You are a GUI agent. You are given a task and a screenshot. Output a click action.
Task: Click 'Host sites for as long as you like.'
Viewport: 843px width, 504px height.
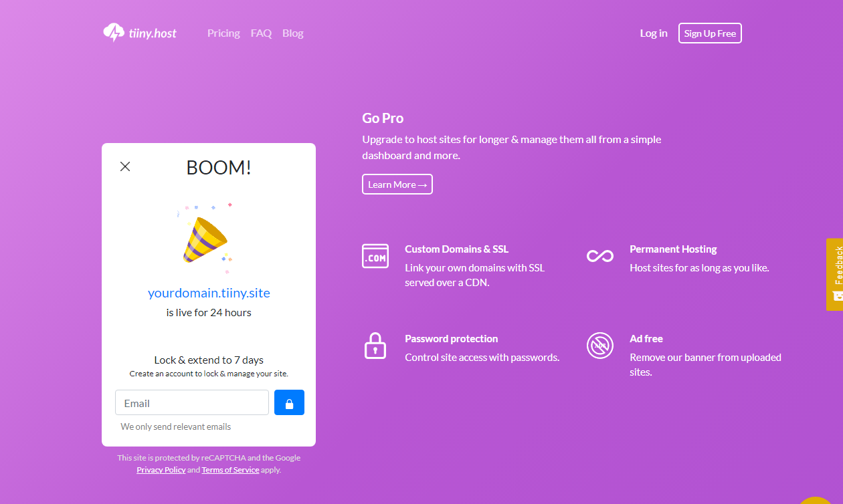pos(699,268)
